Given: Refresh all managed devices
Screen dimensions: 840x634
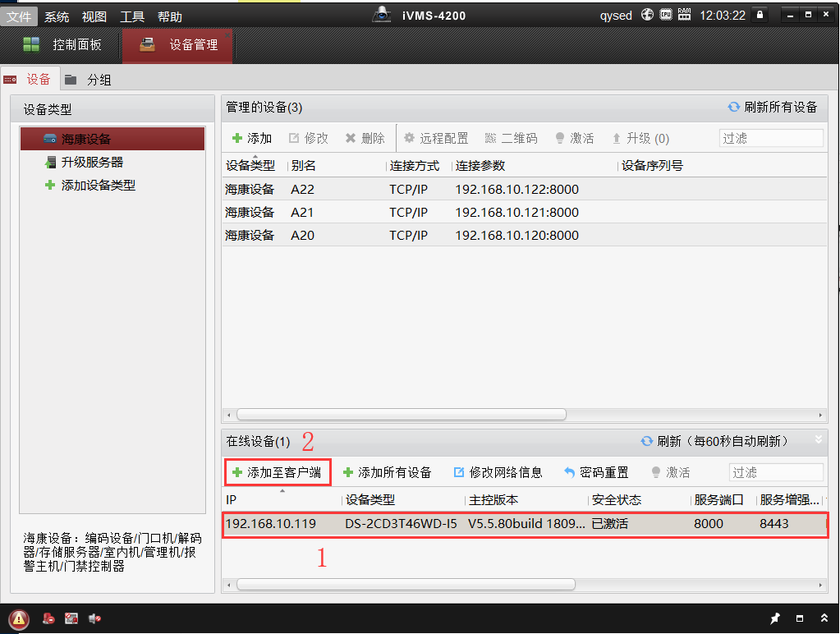Looking at the screenshot, I should coord(772,108).
